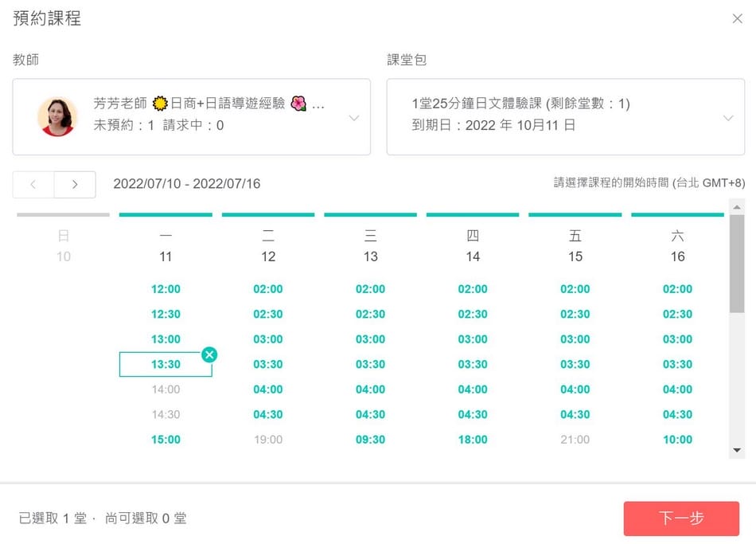
Task: Choose 02:30 on Wednesday 13
Action: pyautogui.click(x=370, y=315)
